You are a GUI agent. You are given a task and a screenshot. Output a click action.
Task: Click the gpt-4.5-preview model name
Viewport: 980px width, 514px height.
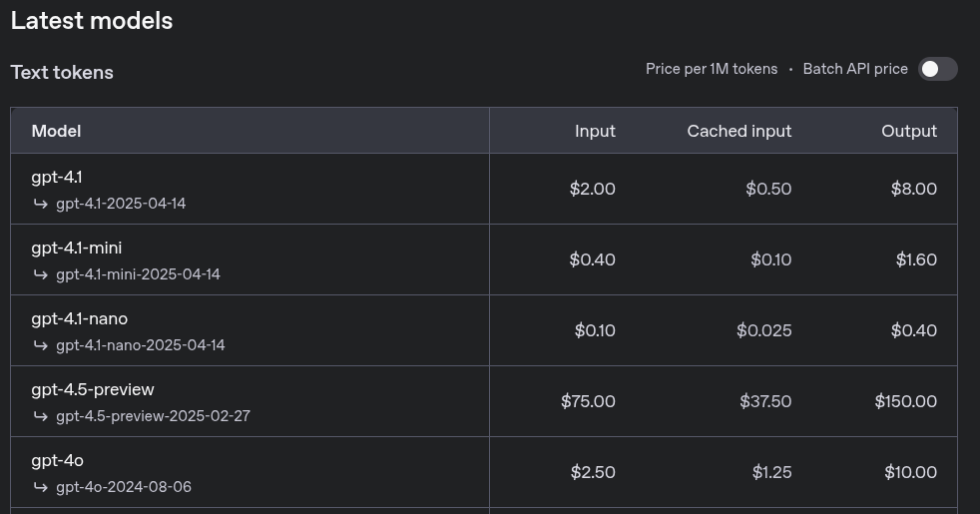pos(93,389)
